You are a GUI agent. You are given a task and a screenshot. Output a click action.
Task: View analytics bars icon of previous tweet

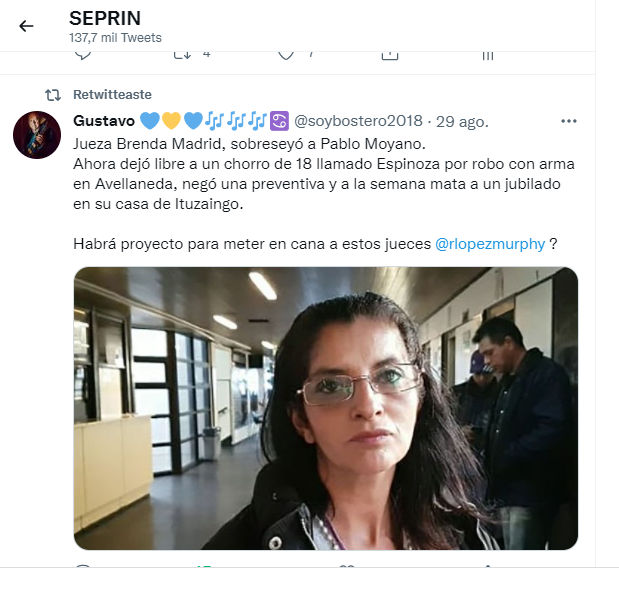point(488,55)
